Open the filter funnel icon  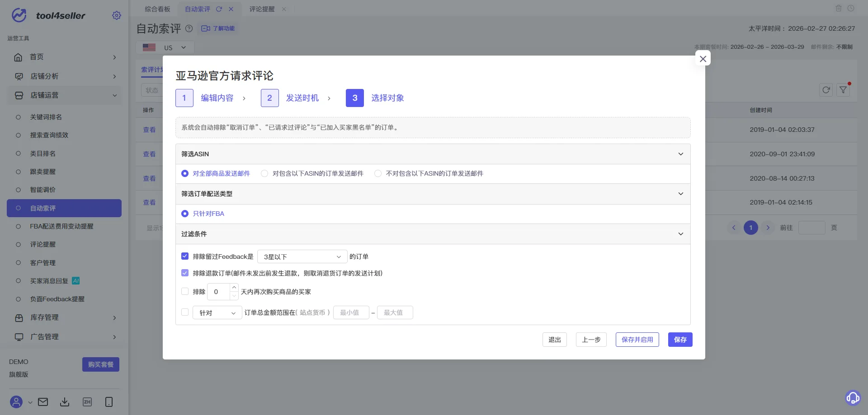click(x=843, y=90)
